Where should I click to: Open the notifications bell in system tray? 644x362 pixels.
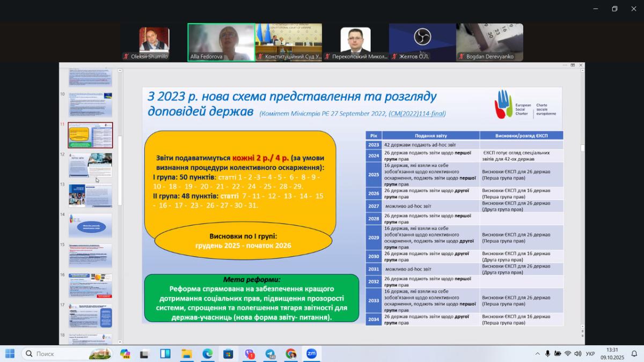pos(634,353)
